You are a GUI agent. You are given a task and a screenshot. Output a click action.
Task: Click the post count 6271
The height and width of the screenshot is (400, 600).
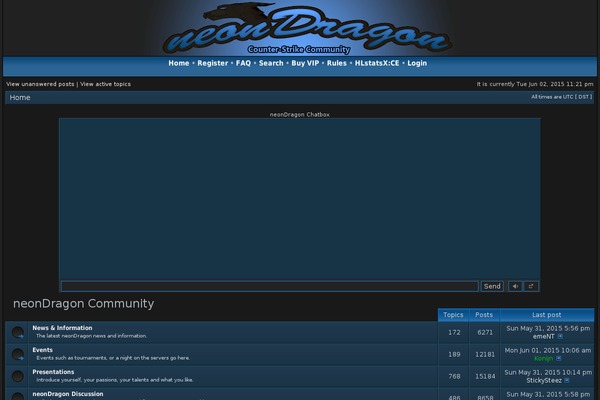click(x=485, y=333)
